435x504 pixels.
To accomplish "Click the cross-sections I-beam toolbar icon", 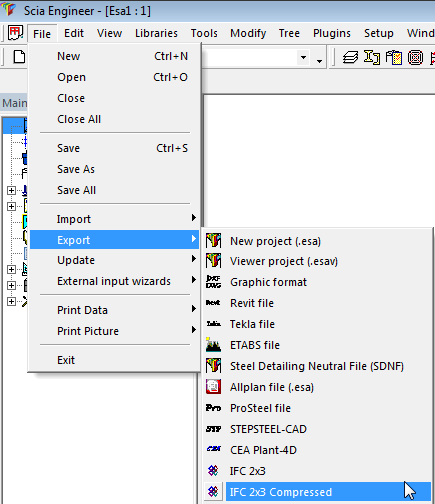I will point(372,57).
